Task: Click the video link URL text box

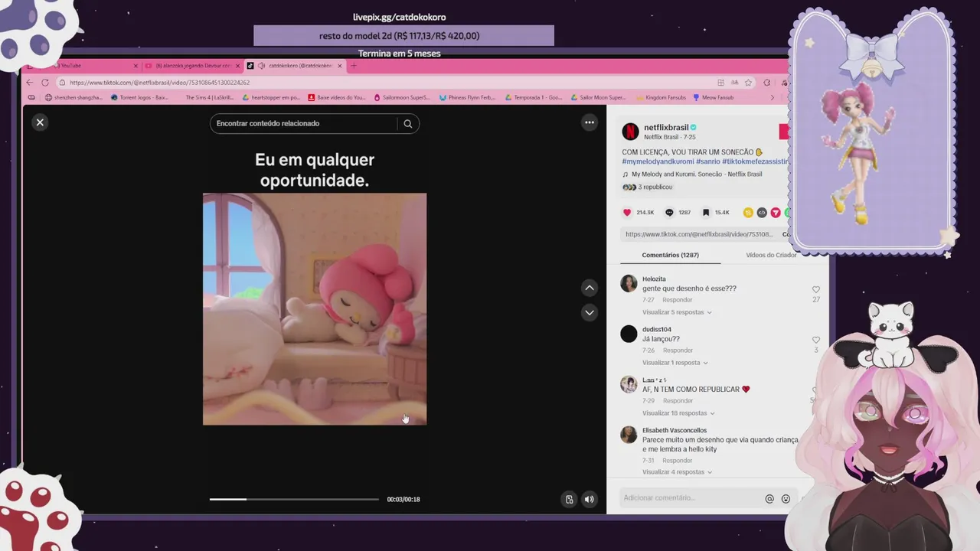Action: click(x=697, y=234)
